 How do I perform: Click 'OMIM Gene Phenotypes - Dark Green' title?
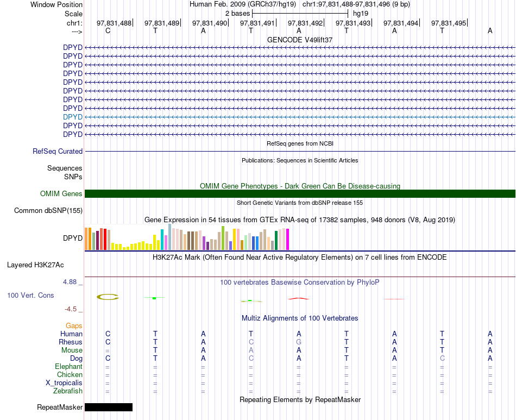[x=300, y=186]
